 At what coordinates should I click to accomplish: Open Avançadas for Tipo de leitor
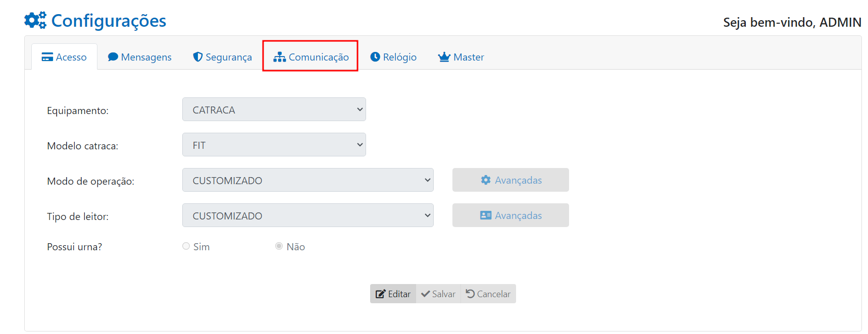[510, 215]
